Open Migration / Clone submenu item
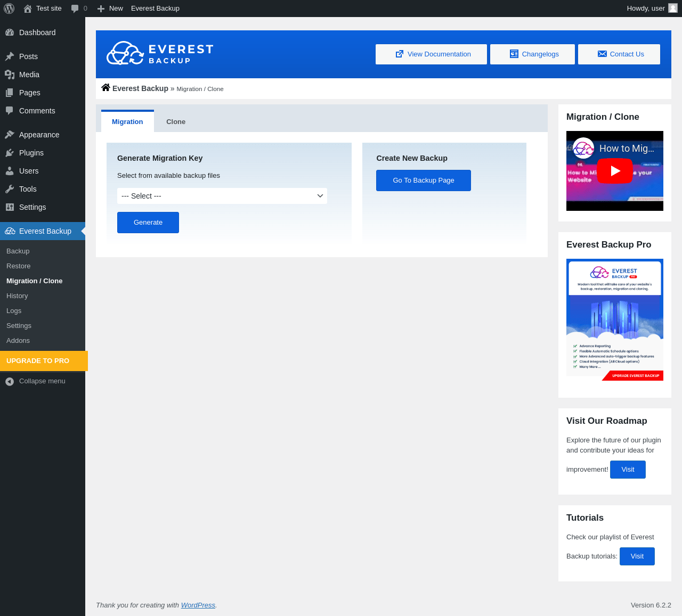 [x=35, y=281]
